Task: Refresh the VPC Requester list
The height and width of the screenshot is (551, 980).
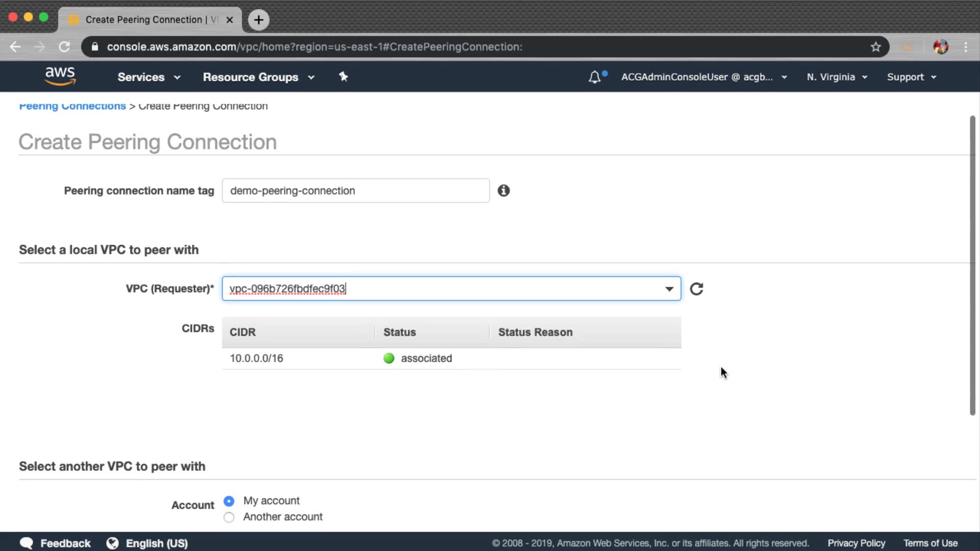Action: [697, 289]
